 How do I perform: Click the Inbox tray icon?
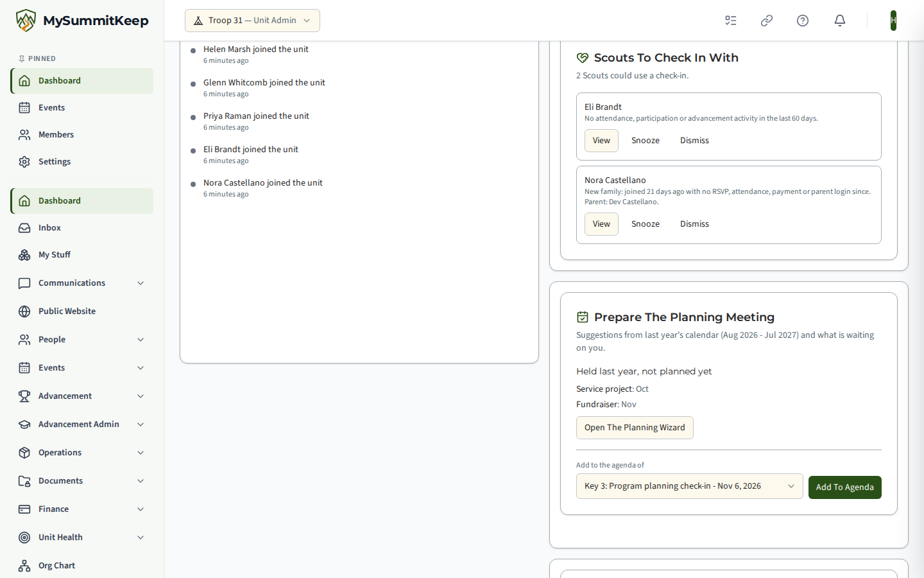[x=24, y=228]
